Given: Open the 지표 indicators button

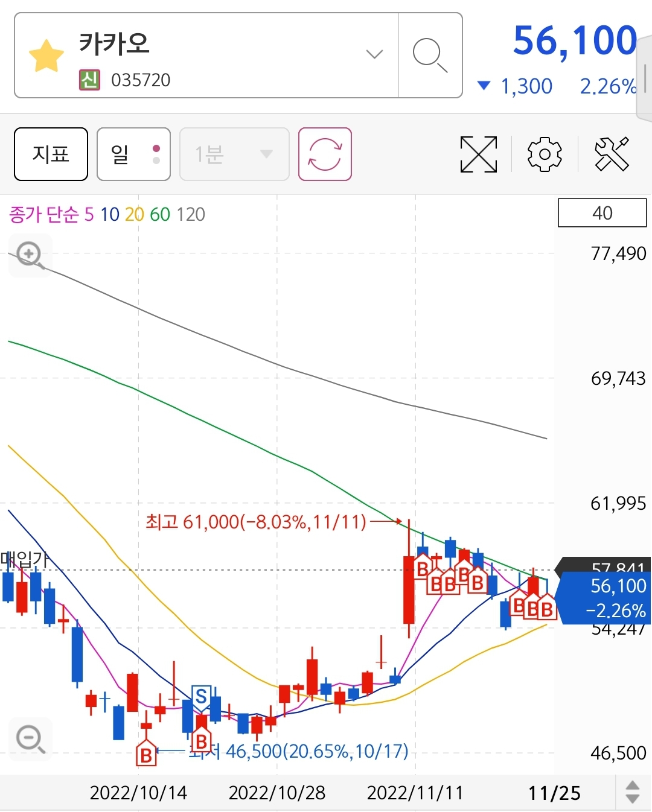Looking at the screenshot, I should click(51, 154).
